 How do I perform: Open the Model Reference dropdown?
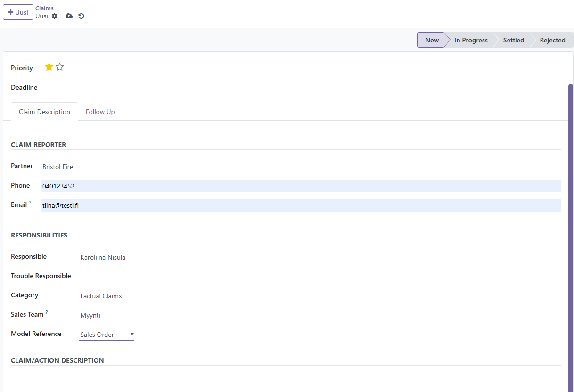[106, 335]
